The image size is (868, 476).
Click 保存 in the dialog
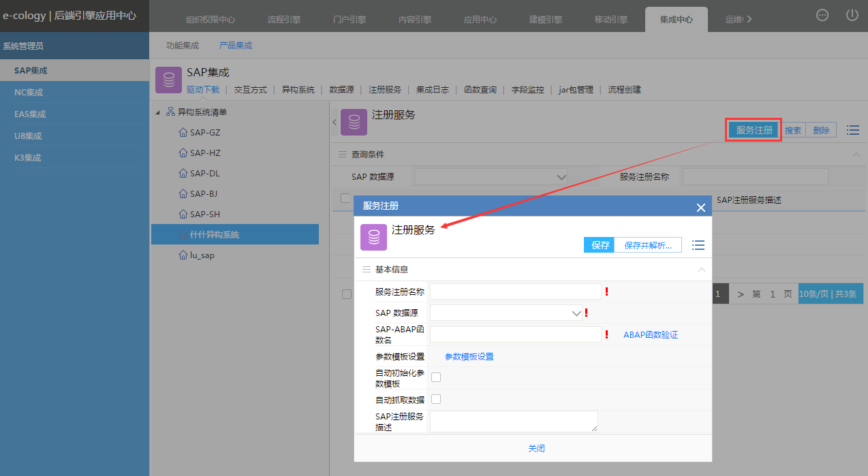[x=600, y=245]
